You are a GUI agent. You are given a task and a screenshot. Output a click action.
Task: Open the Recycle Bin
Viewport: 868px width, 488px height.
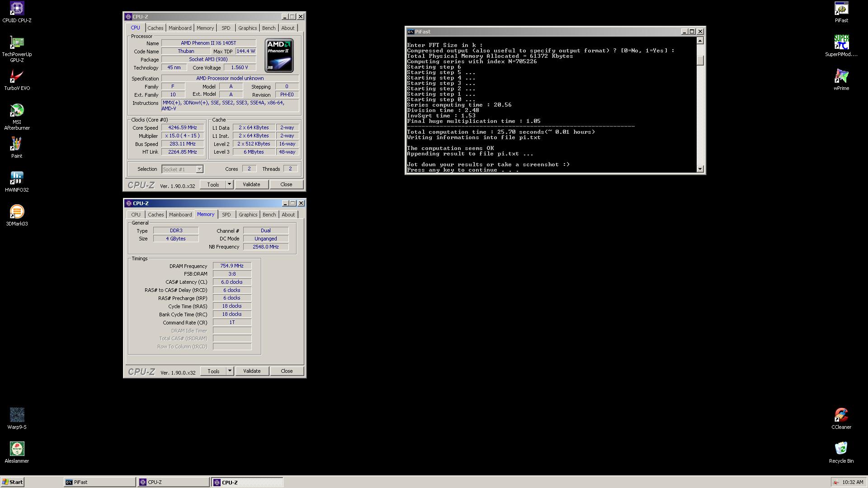point(841,453)
